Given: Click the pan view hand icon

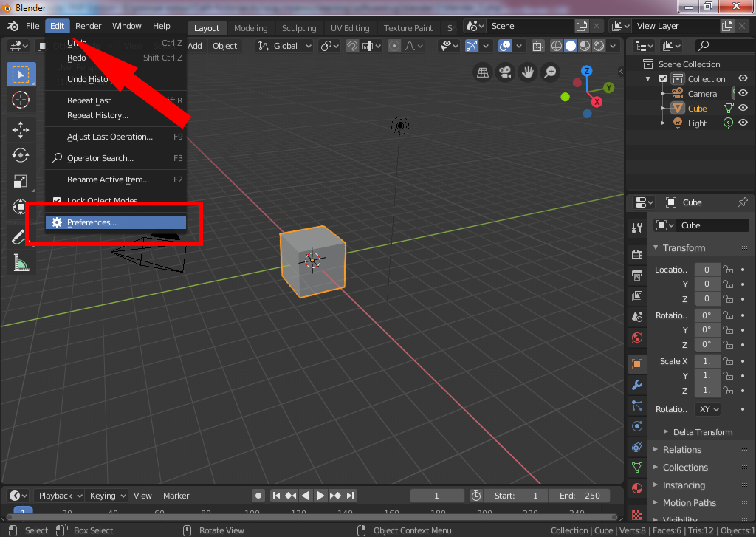Looking at the screenshot, I should click(527, 72).
